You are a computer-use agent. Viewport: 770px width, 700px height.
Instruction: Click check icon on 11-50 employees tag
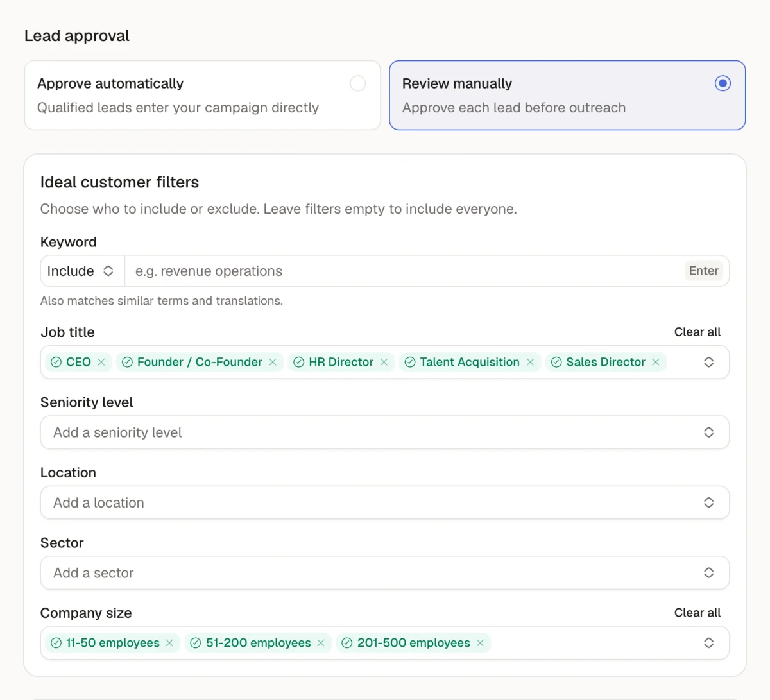coord(56,643)
